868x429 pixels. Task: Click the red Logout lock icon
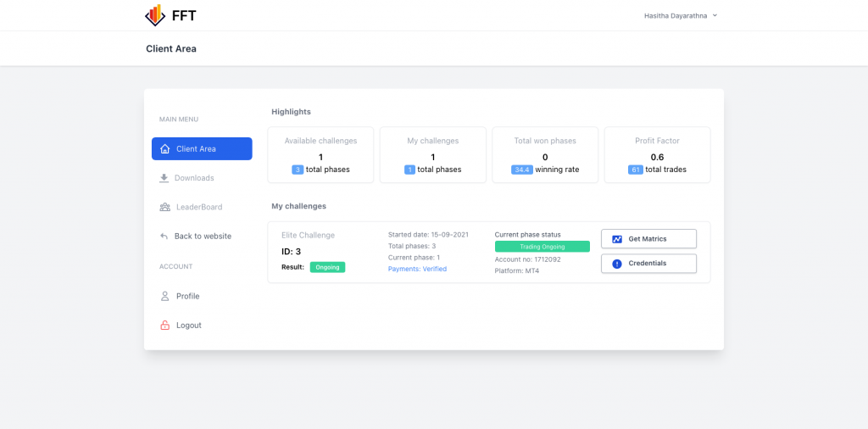164,325
